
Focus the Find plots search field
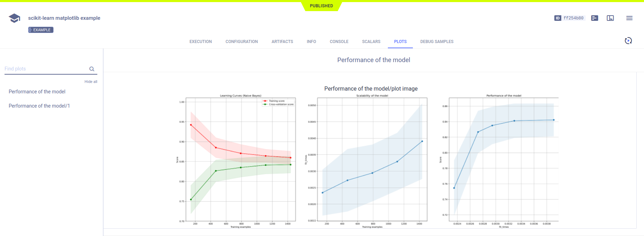[x=45, y=69]
